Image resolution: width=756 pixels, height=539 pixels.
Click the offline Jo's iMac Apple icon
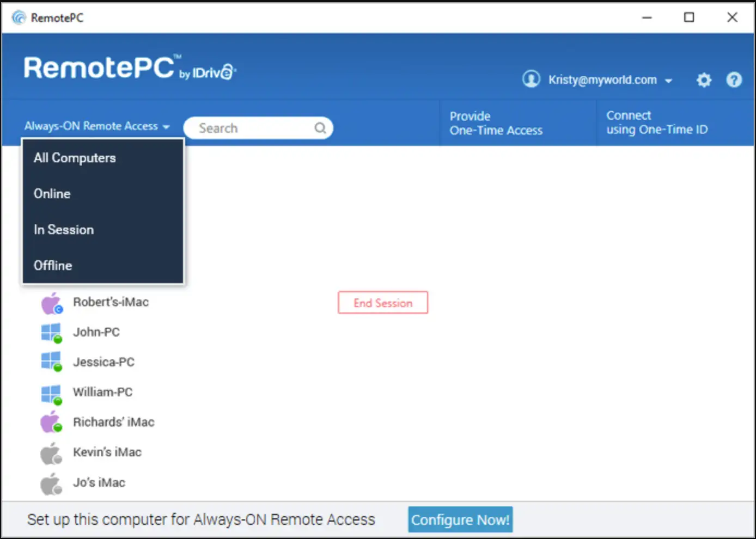52,483
